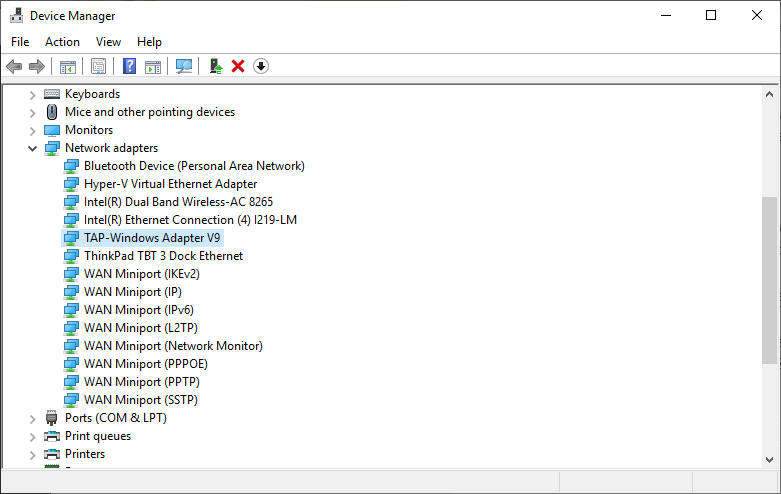Image resolution: width=781 pixels, height=494 pixels.
Task: Select ThinkPad TBT 3 Dock Ethernet
Action: point(163,255)
